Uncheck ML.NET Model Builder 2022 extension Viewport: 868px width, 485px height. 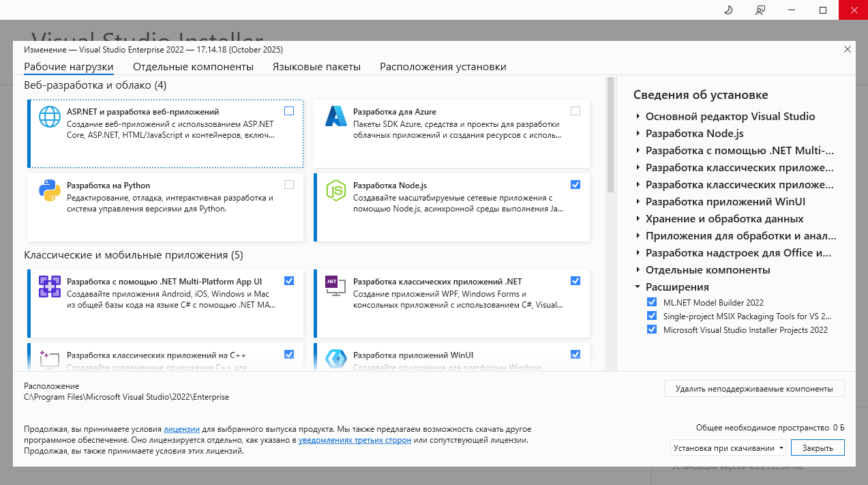[x=652, y=302]
